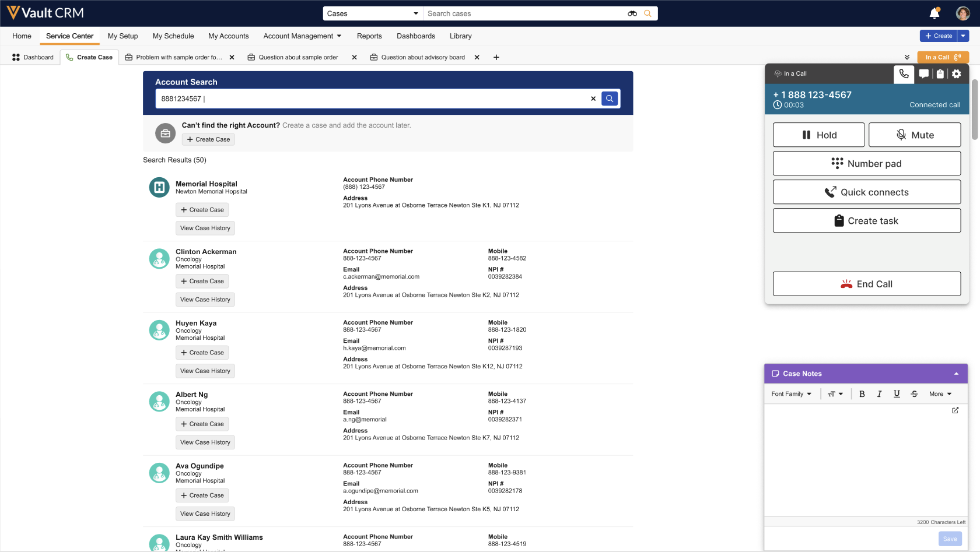Open call widget settings gear
This screenshot has width=980, height=552.
tap(957, 74)
